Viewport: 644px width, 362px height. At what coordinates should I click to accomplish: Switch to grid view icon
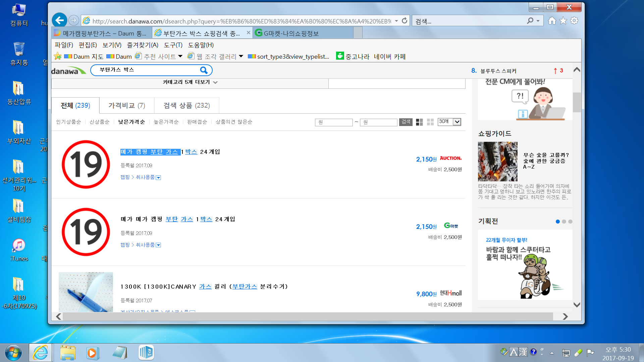point(430,122)
